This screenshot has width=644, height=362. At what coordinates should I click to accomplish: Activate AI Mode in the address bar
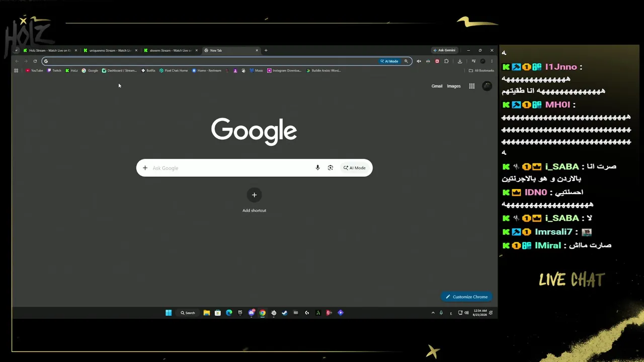click(389, 61)
